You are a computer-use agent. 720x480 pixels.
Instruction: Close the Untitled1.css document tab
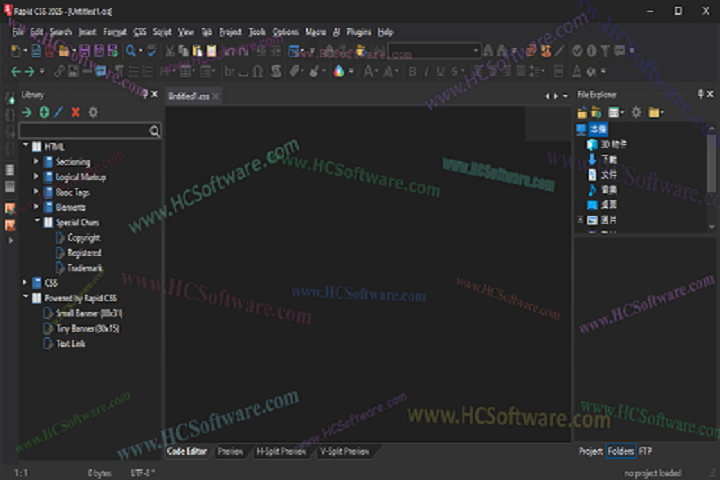coord(216,96)
